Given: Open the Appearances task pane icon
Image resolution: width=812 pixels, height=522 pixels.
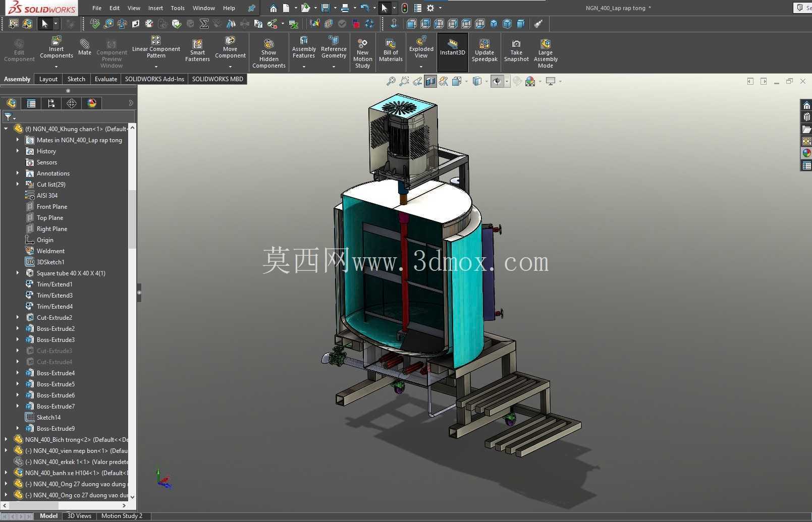Looking at the screenshot, I should pos(806,153).
